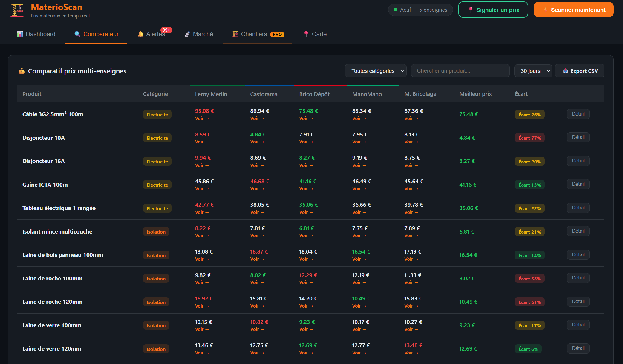Click the bell icon on the Alertes tab
This screenshot has width=623, height=364.
(140, 34)
